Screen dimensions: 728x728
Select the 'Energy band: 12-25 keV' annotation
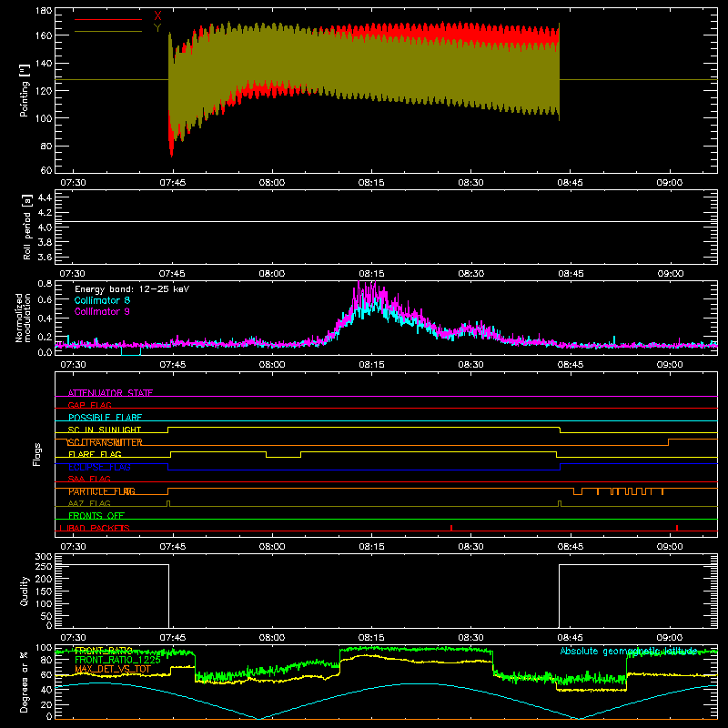pyautogui.click(x=132, y=289)
